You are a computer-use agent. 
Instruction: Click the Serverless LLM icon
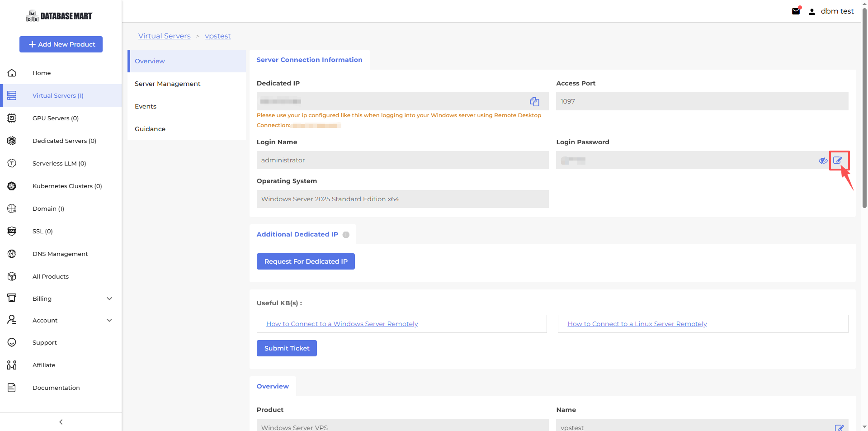click(x=12, y=163)
